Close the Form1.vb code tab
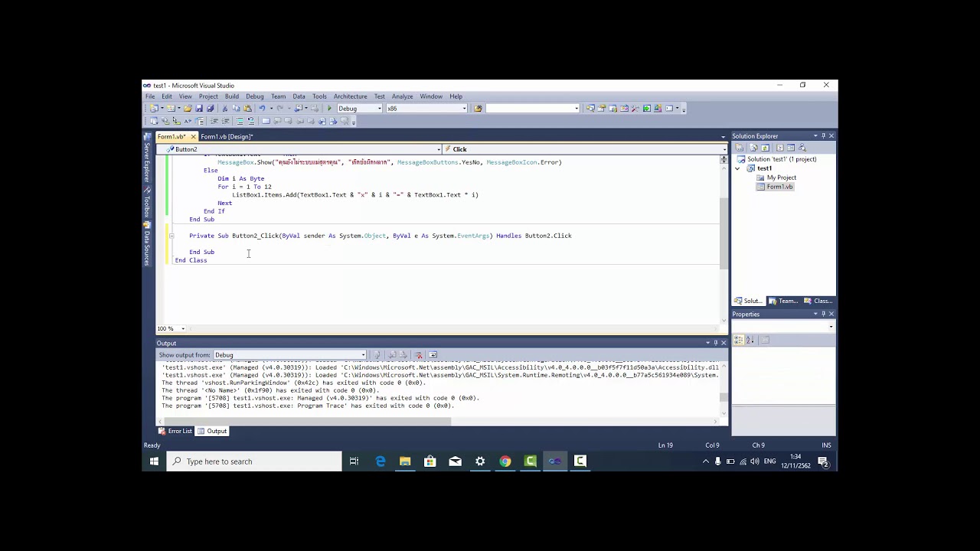 click(x=193, y=136)
